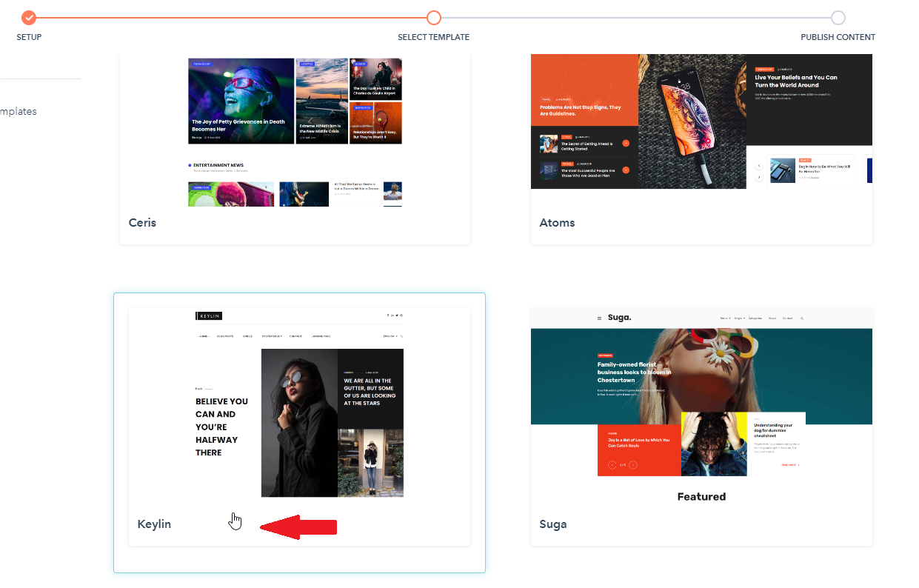The width and height of the screenshot is (919, 588).
Task: Select the Suga template name label
Action: [x=553, y=524]
